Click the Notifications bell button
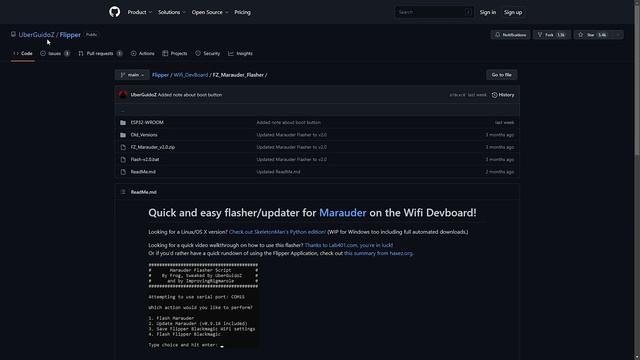Viewport: 640px width, 360px height. 511,35
